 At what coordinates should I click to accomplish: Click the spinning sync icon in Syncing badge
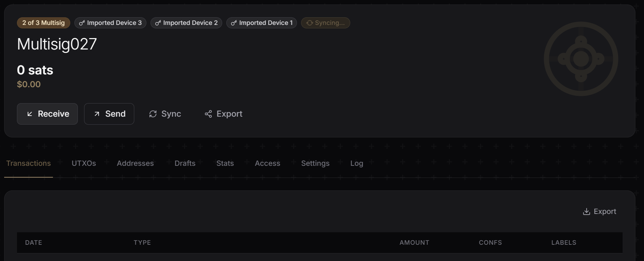pyautogui.click(x=309, y=23)
